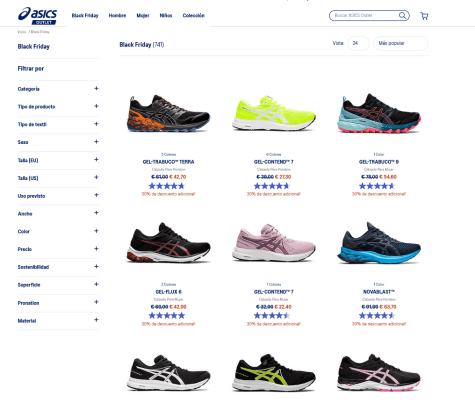Image resolution: width=475 pixels, height=403 pixels.
Task: Open the shopping cart
Action: (x=424, y=16)
